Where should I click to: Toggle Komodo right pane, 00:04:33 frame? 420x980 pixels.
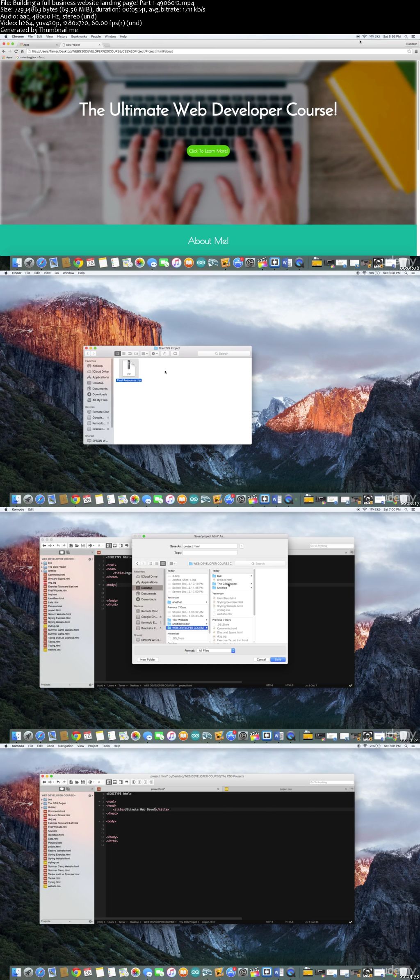pos(121,782)
